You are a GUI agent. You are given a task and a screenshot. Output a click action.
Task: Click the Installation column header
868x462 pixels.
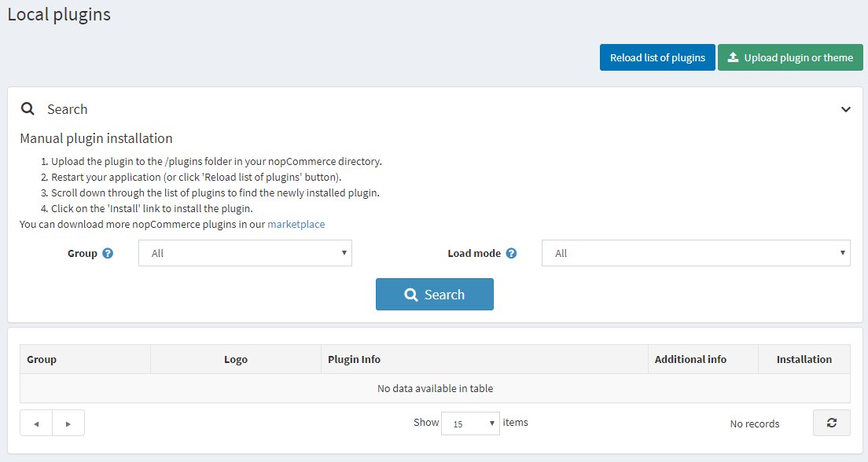click(x=804, y=359)
